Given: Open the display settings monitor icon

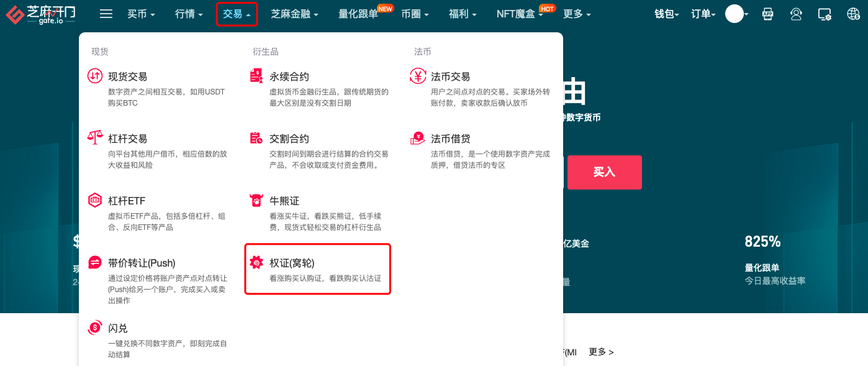Looking at the screenshot, I should pos(825,14).
